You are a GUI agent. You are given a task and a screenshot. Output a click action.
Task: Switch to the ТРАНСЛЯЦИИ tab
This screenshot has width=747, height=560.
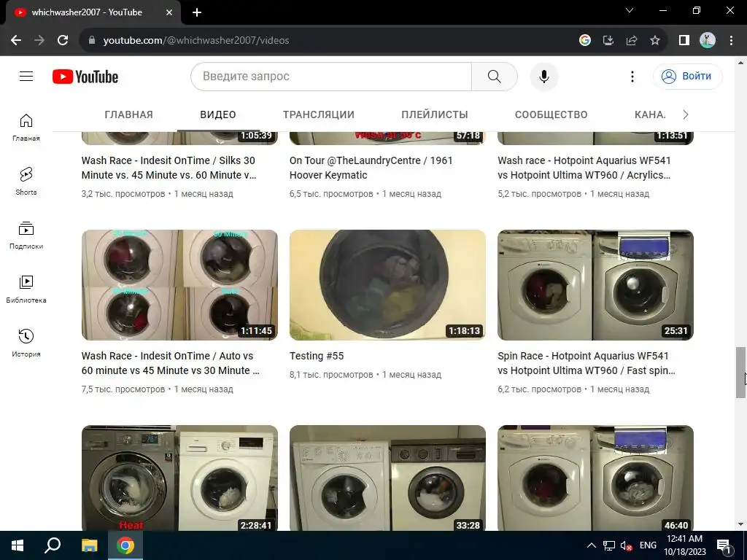[x=318, y=114]
